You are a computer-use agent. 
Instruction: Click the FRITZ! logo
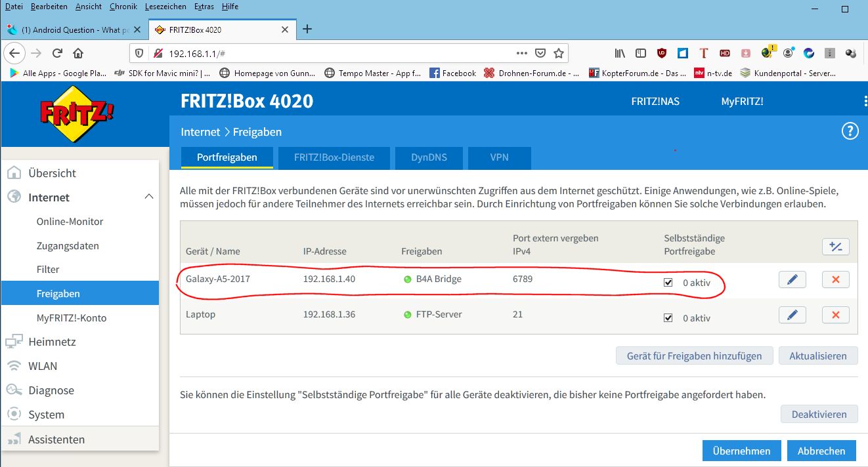point(77,114)
